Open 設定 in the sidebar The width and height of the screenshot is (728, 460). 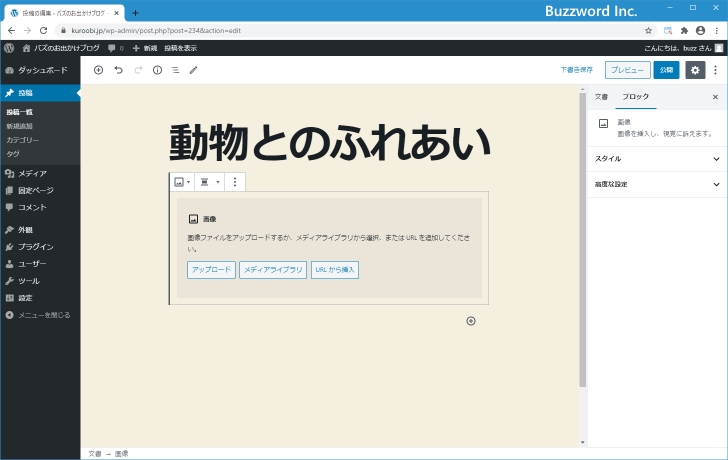click(x=40, y=298)
